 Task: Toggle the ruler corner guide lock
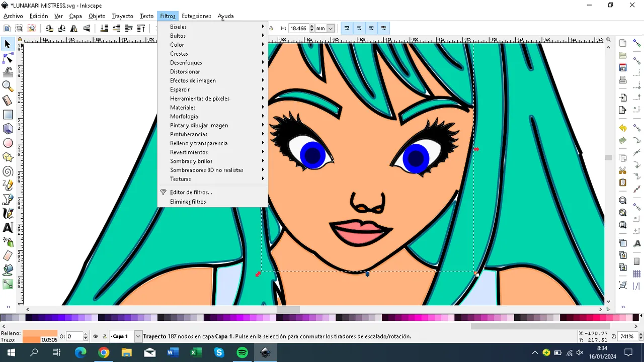[x=20, y=39]
